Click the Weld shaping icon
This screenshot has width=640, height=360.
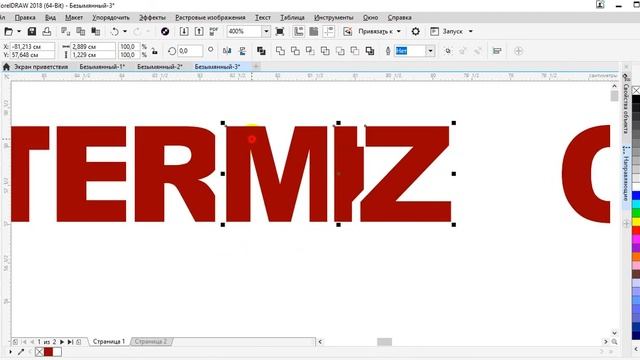[280, 51]
